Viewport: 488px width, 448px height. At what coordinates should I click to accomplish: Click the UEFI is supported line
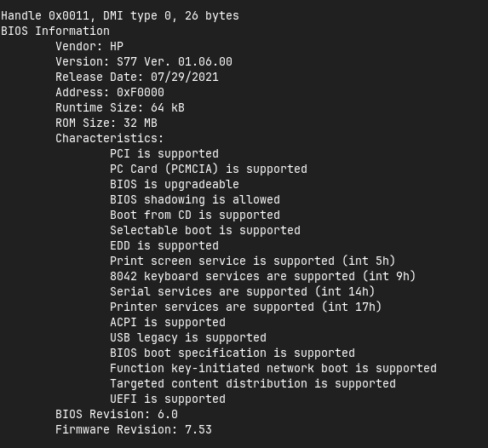168,399
